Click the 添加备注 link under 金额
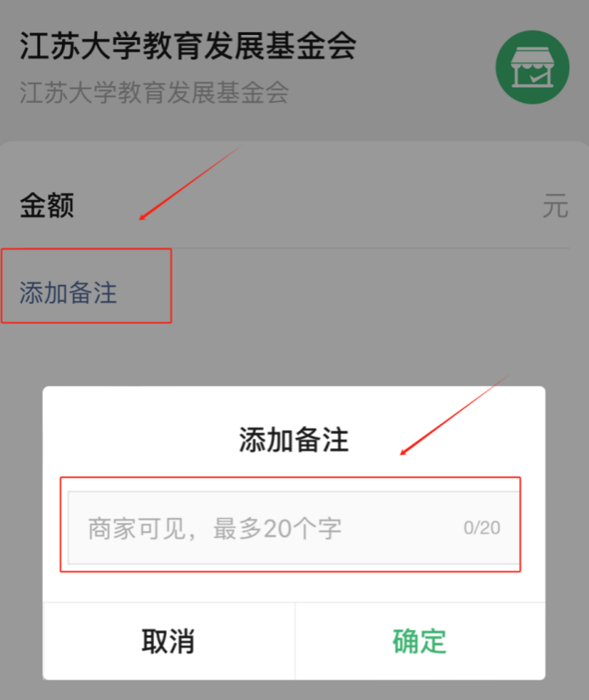Screen dimensions: 589x700 (68, 293)
